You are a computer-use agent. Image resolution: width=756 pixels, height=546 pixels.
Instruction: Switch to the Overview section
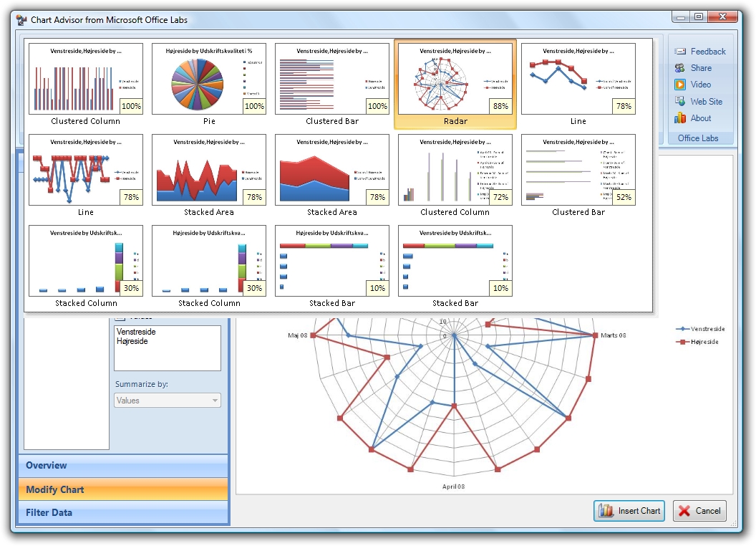(123, 465)
